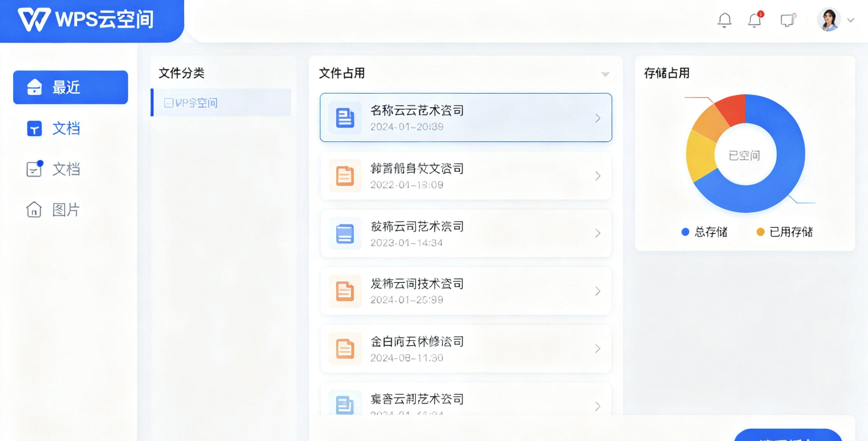Click the first notification bell icon

[x=724, y=19]
